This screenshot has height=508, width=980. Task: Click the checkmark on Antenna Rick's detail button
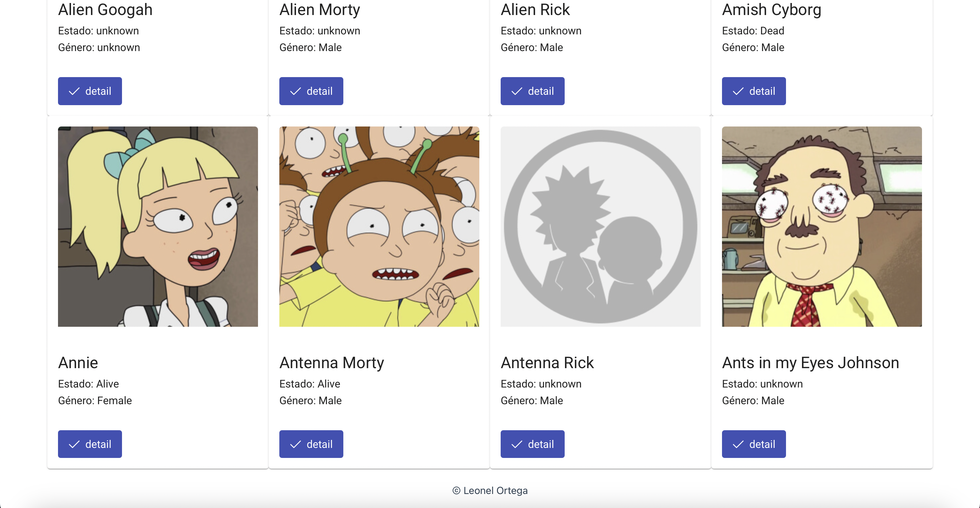517,444
